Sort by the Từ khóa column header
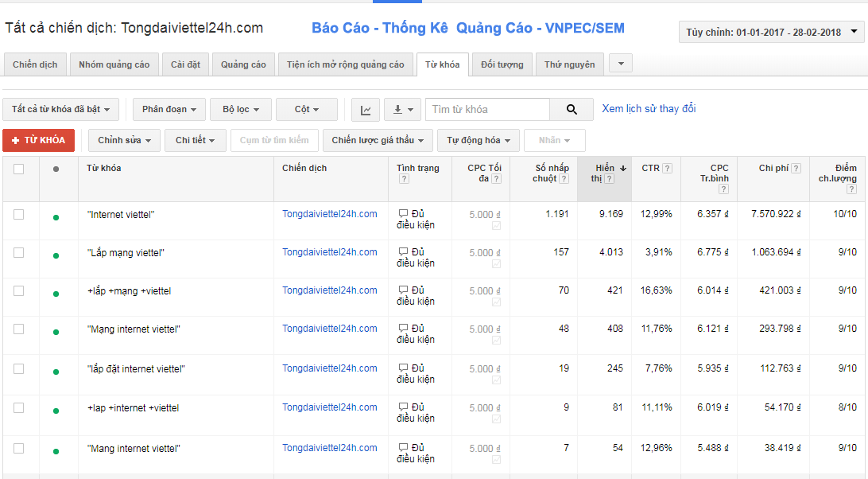The width and height of the screenshot is (868, 479). 103,168
